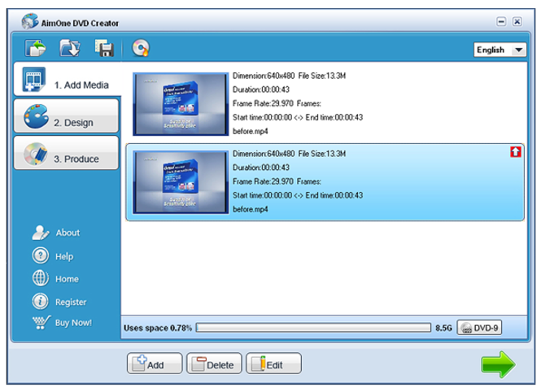
Task: Select the highlighted second video thumbnail
Action: click(x=181, y=182)
